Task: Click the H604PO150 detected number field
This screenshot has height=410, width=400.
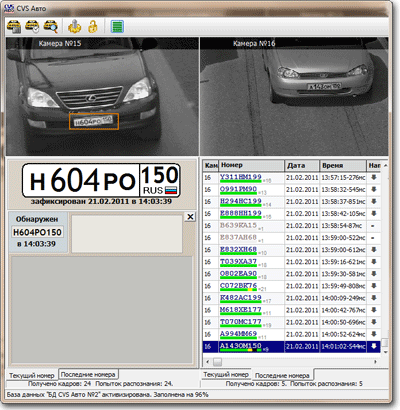Action: (37, 232)
